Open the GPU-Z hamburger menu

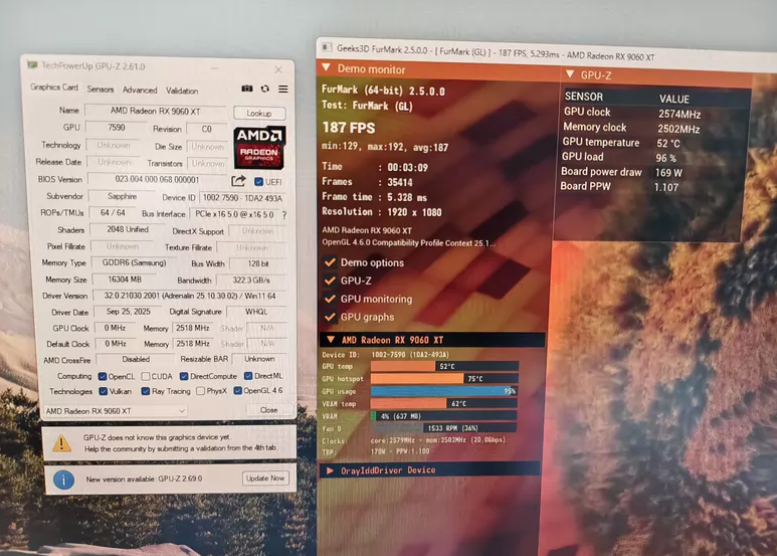coord(283,89)
